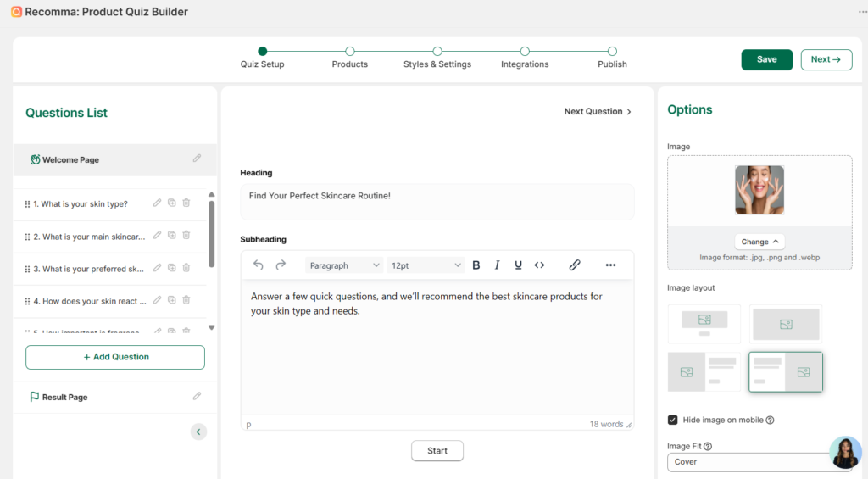
Task: Click the Add Question button
Action: [115, 357]
